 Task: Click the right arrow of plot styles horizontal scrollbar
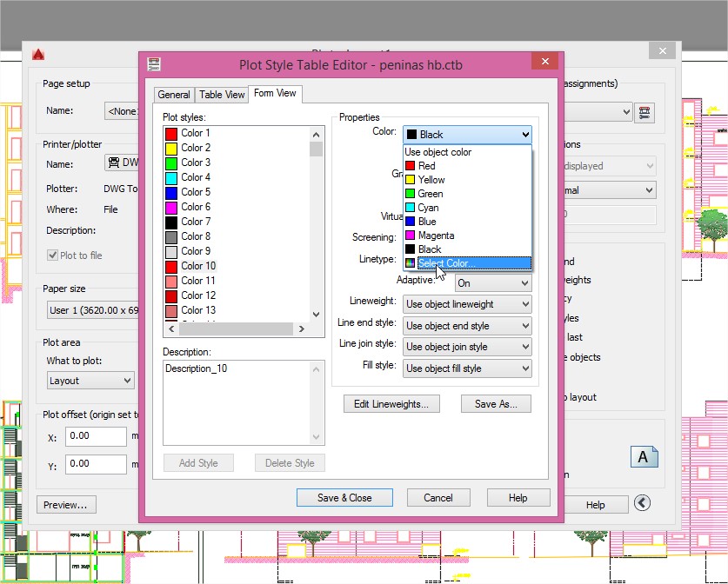point(302,328)
